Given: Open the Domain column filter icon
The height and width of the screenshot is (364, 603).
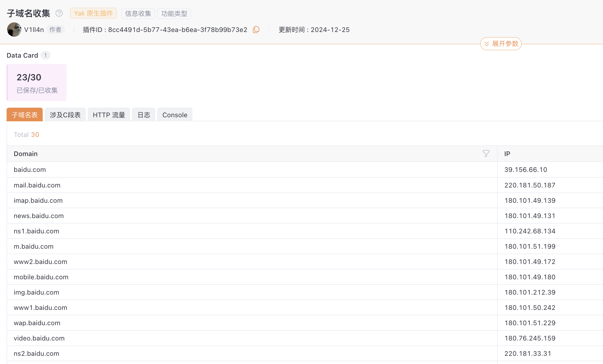Looking at the screenshot, I should coord(486,154).
